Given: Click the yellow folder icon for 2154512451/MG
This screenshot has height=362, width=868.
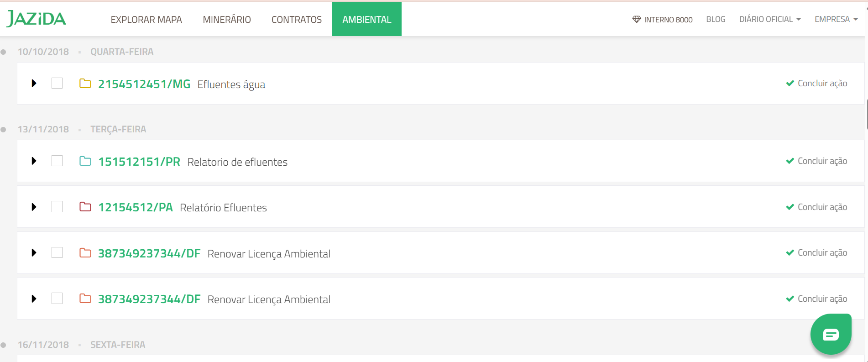Looking at the screenshot, I should (85, 84).
